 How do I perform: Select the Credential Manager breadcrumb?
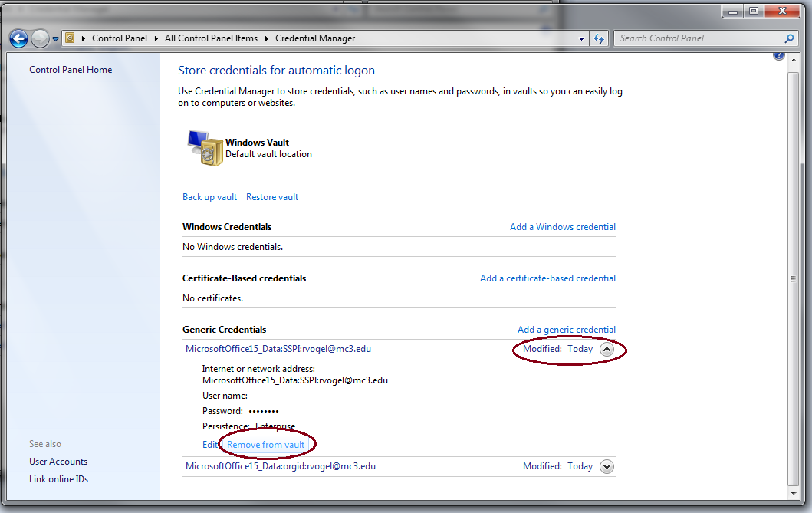point(315,38)
